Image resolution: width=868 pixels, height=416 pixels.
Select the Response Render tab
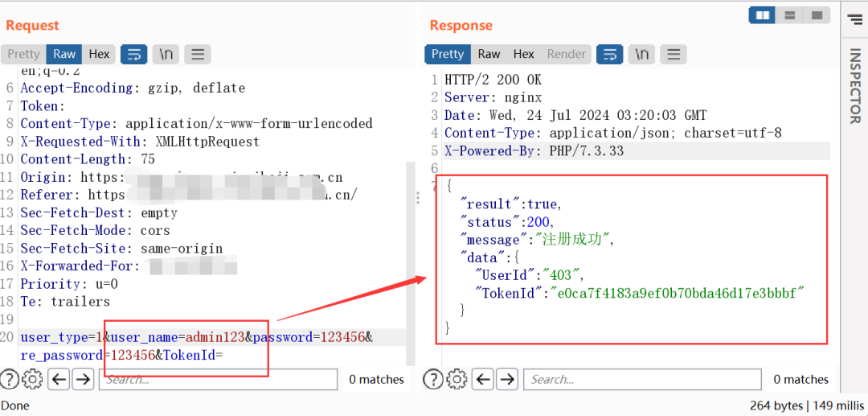point(567,54)
